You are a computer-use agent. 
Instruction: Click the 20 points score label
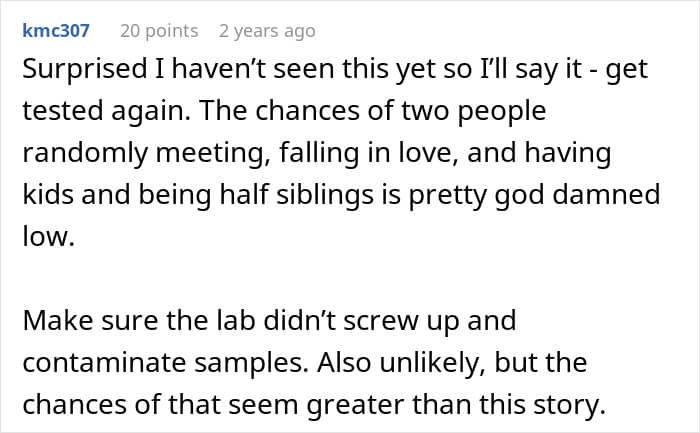159,31
